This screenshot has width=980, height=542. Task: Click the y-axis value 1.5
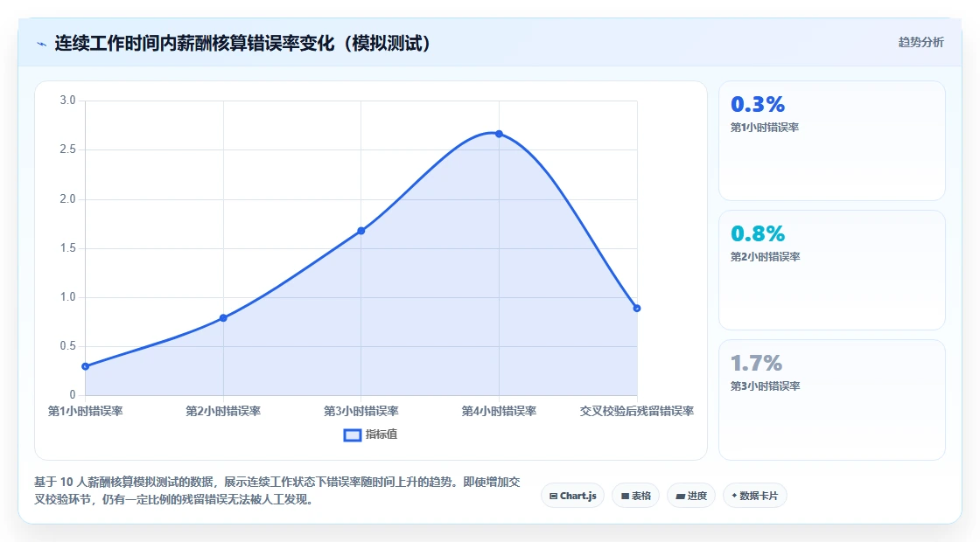(x=67, y=248)
